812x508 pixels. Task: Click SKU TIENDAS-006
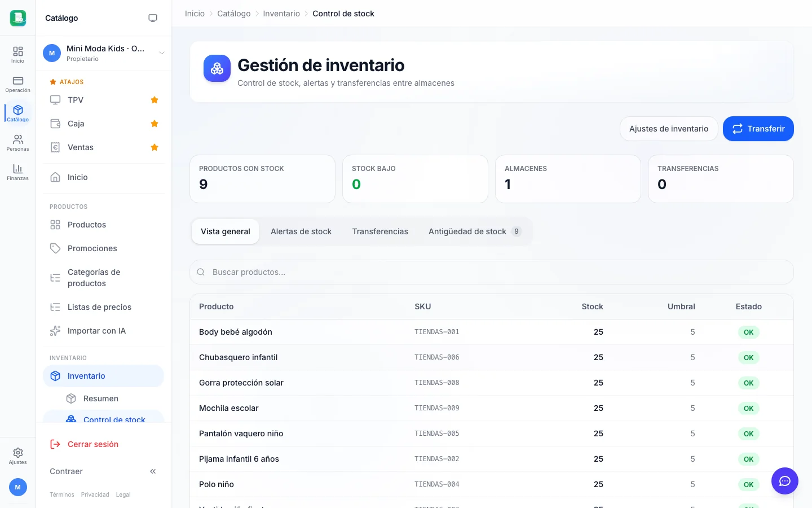(x=437, y=357)
